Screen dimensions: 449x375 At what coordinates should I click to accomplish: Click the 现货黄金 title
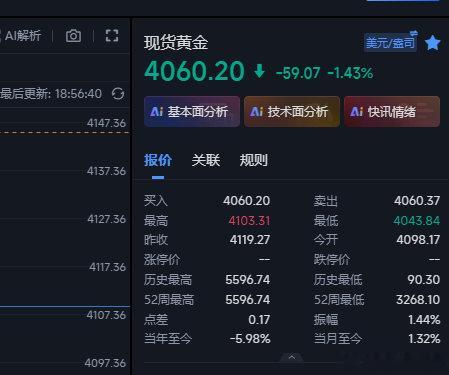(x=176, y=43)
